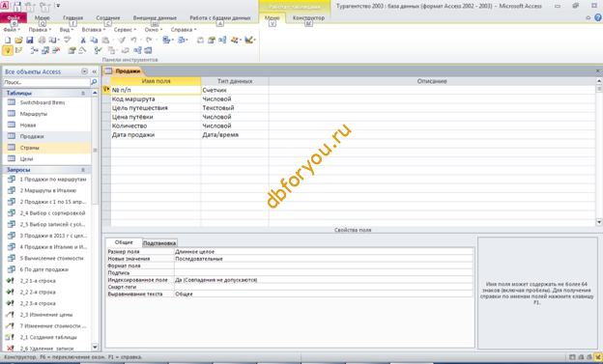The height and width of the screenshot is (364, 603).
Task: Click the Delete Rows icon with red X
Action: tap(56, 50)
